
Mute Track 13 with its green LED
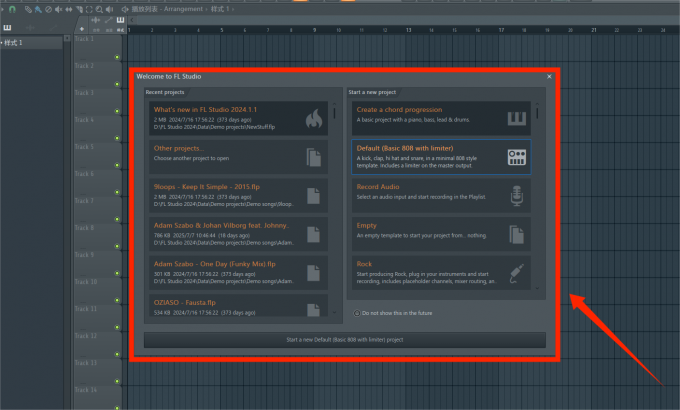tap(117, 381)
